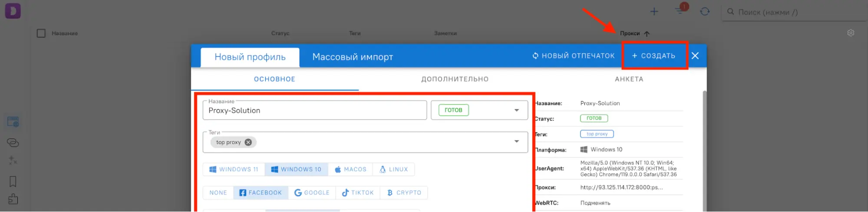Close the new profile dialog

click(695, 56)
